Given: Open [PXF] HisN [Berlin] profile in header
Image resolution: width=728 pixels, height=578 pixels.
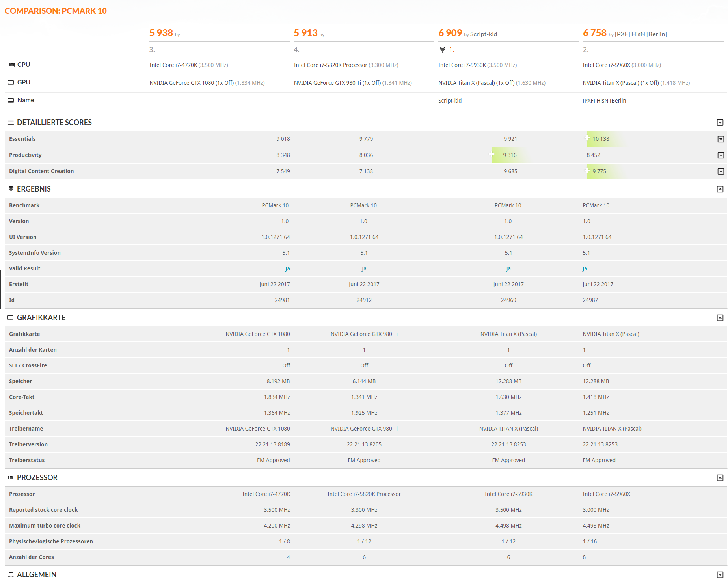Looking at the screenshot, I should (641, 34).
